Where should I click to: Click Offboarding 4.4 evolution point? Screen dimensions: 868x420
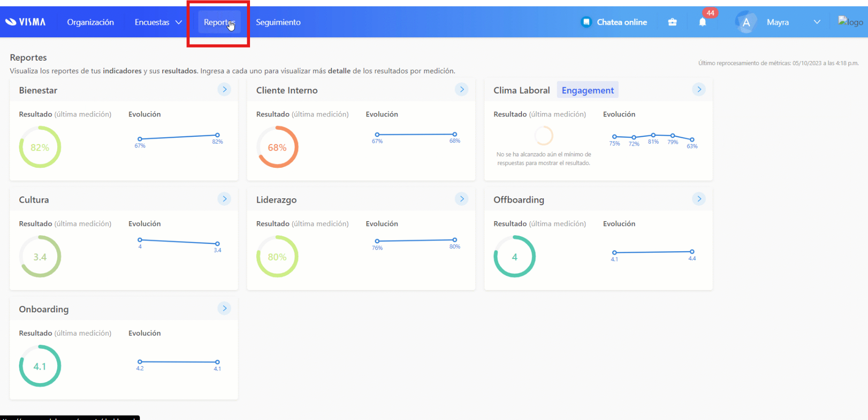(x=692, y=252)
